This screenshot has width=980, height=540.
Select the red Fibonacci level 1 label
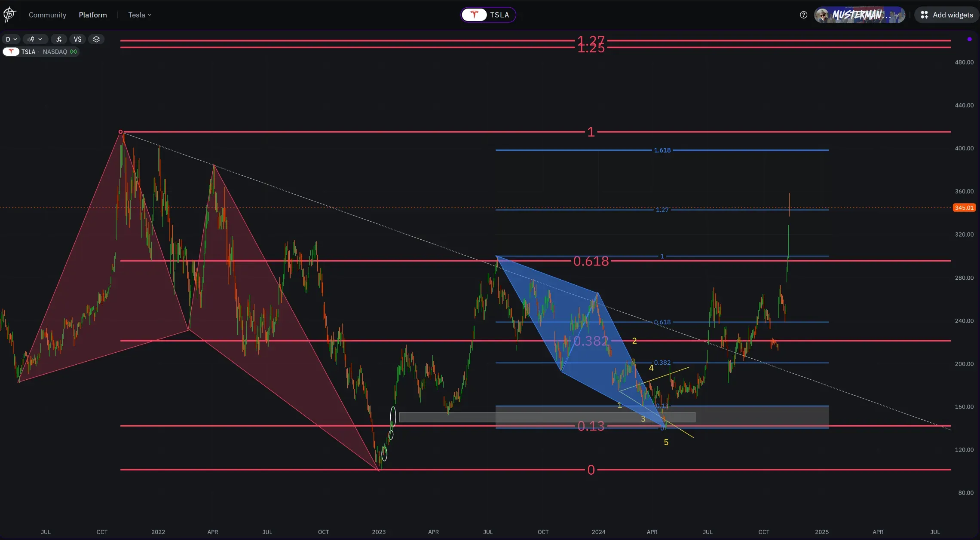[591, 132]
